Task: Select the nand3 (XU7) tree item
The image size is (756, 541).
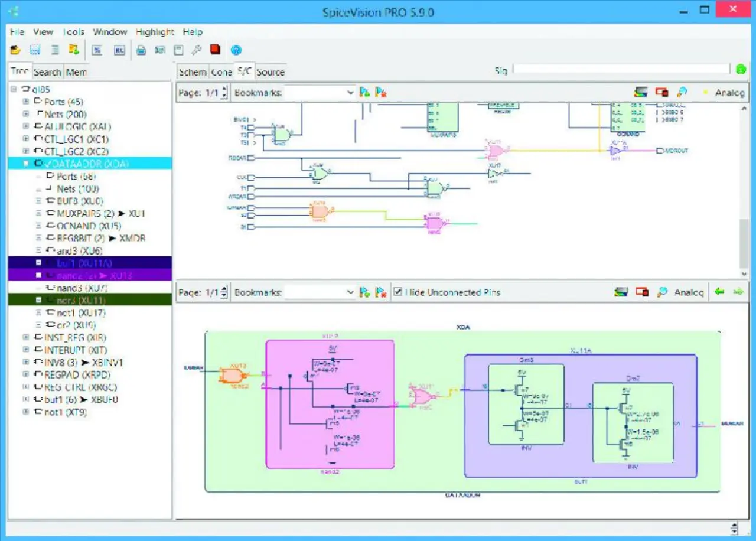Action: point(82,288)
